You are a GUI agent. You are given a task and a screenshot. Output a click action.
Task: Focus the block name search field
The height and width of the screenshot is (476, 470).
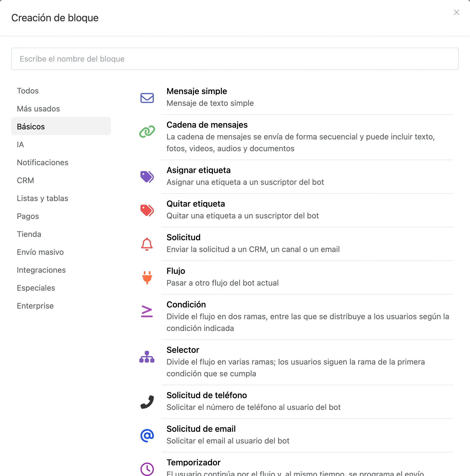pos(235,59)
